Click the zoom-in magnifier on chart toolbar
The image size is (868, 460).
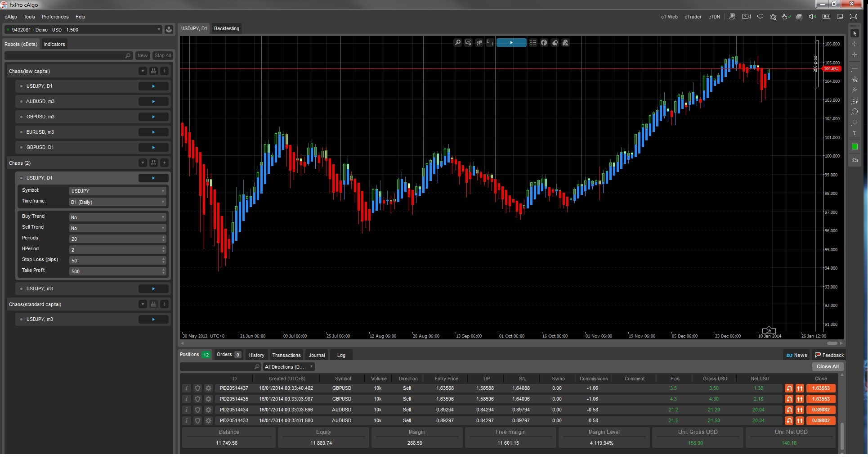(458, 43)
